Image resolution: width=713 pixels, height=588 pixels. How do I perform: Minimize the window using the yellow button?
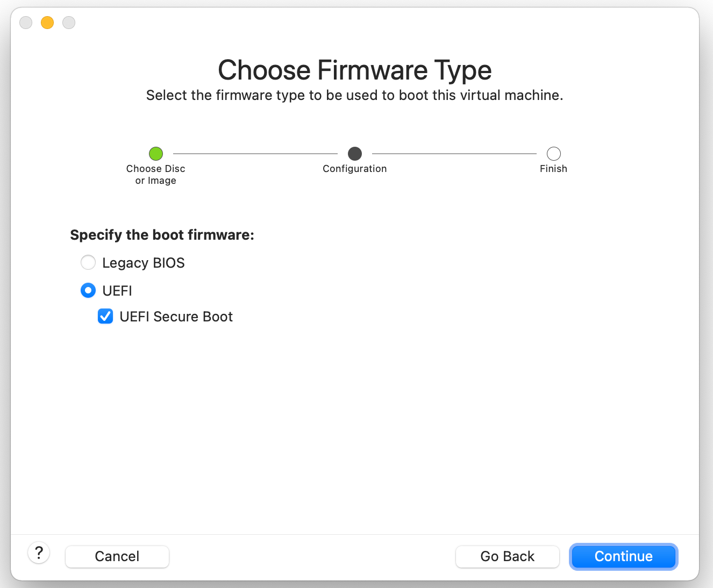tap(47, 23)
